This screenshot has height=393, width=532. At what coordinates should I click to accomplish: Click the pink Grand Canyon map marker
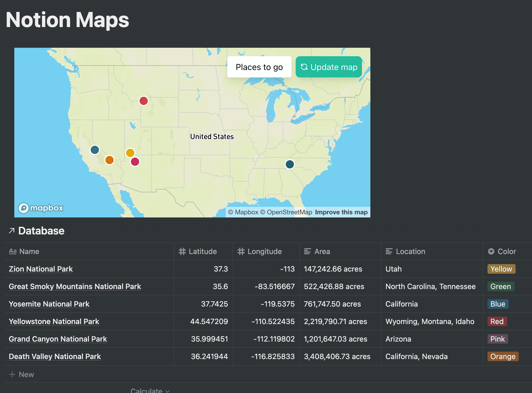(x=135, y=161)
